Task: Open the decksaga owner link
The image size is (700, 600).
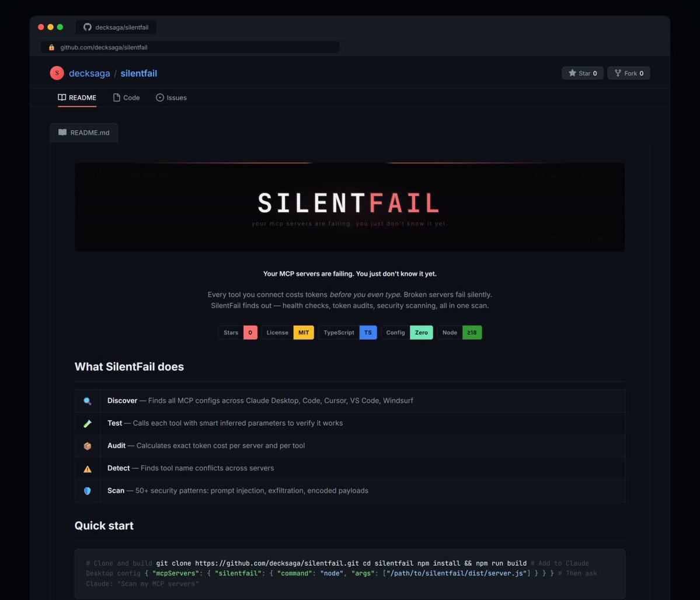Action: (89, 73)
